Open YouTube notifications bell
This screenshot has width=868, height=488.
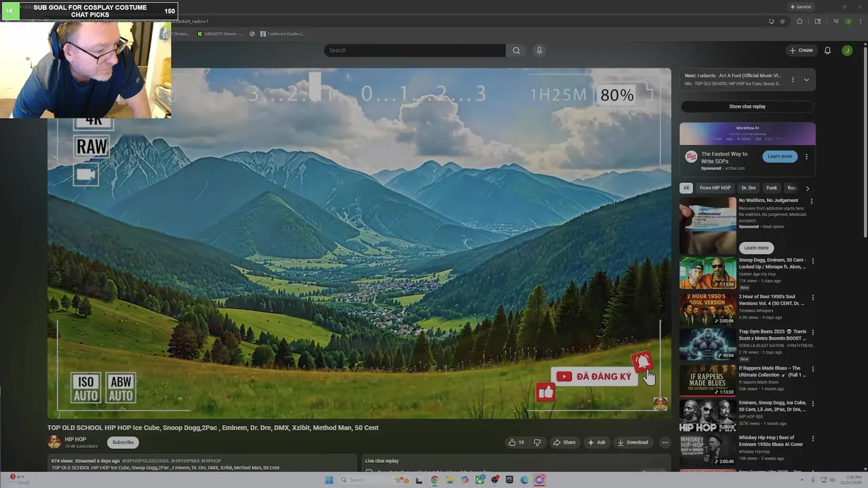pyautogui.click(x=827, y=50)
